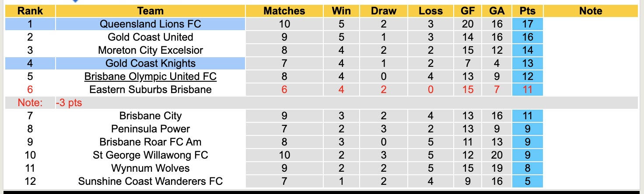The height and width of the screenshot is (194, 644).
Task: Select Wynnum Wolves team name
Action: [x=150, y=168]
